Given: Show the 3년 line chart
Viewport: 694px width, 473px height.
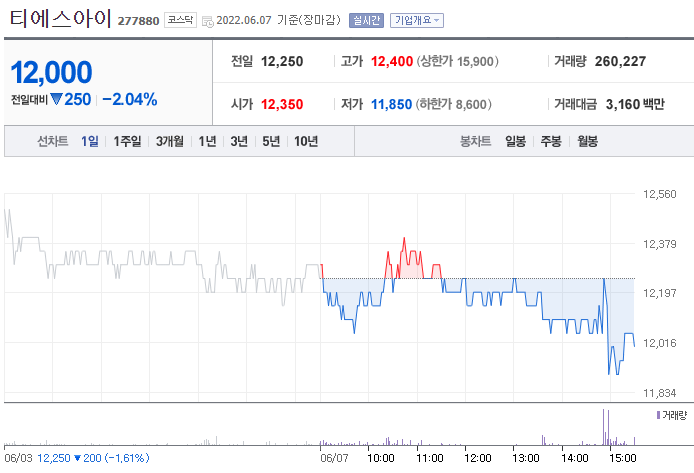Looking at the screenshot, I should coord(239,141).
